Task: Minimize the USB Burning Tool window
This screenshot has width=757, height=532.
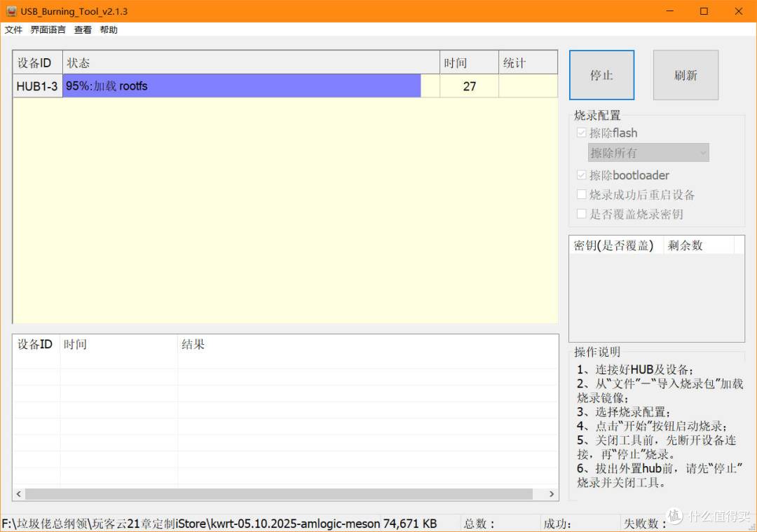Action: (x=669, y=11)
